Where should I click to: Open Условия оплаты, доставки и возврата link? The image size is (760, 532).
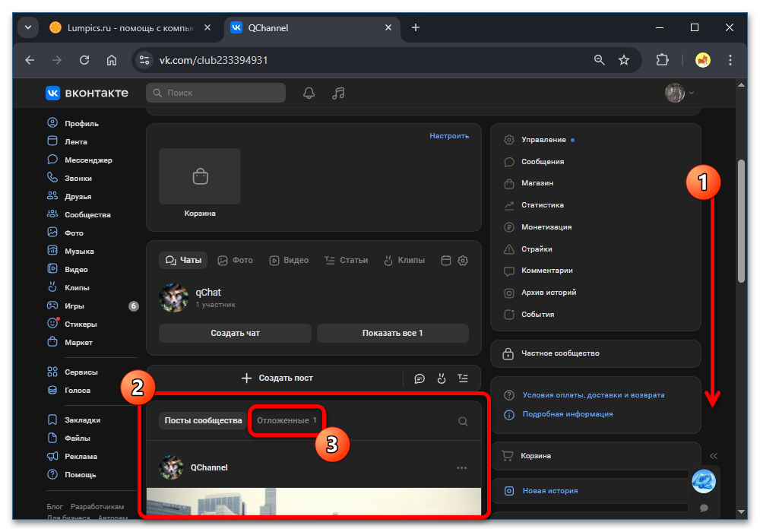coord(594,395)
